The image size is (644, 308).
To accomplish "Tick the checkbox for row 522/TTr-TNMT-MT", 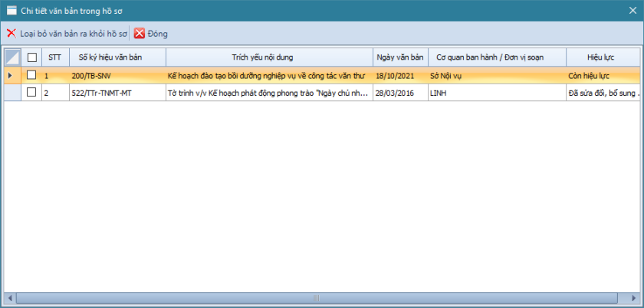I will 31,92.
